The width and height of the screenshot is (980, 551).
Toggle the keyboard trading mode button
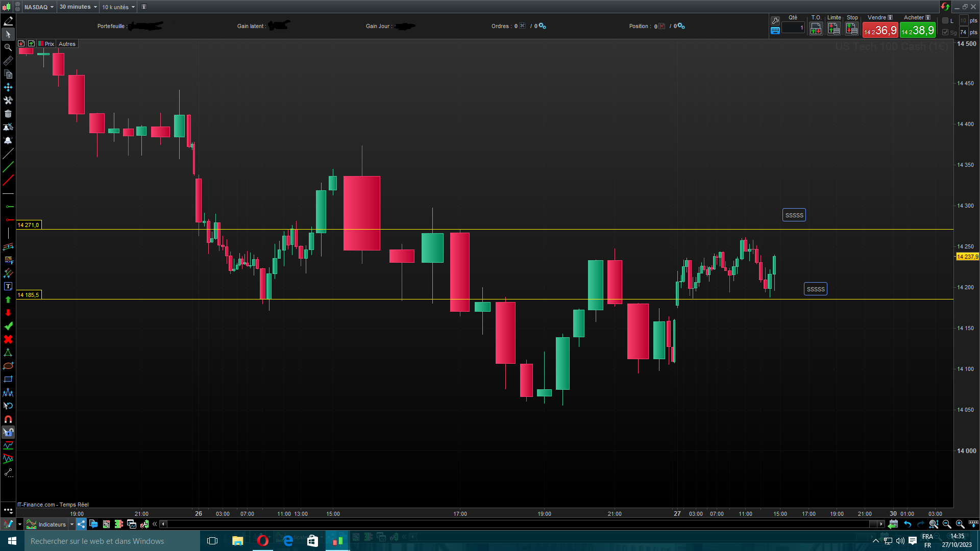[x=775, y=31]
